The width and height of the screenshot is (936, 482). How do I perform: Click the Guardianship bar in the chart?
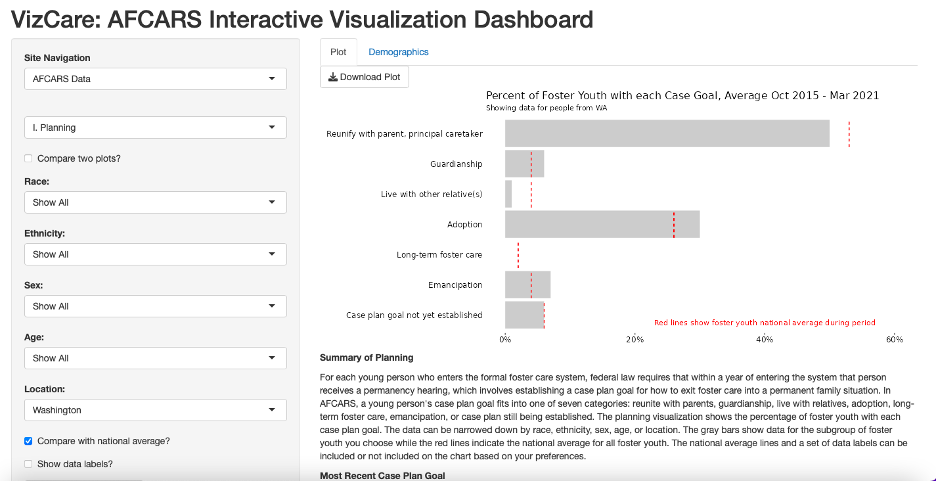[524, 164]
